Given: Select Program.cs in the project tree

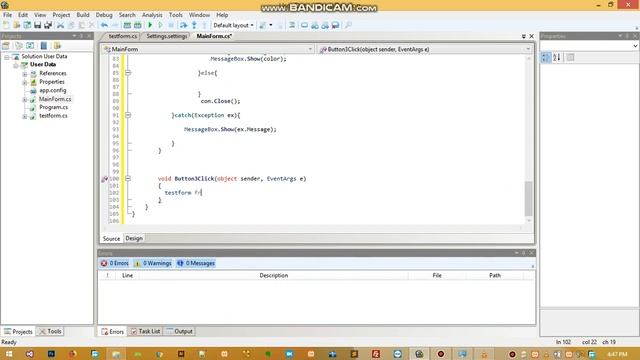Looking at the screenshot, I should click(x=53, y=107).
